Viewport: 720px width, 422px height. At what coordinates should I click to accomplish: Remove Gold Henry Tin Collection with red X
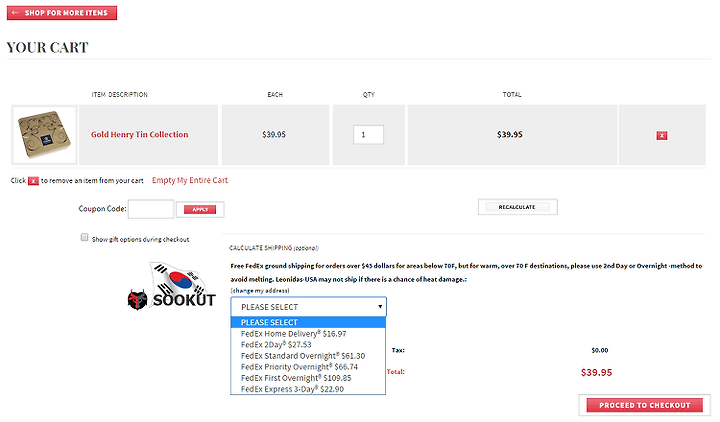(662, 135)
